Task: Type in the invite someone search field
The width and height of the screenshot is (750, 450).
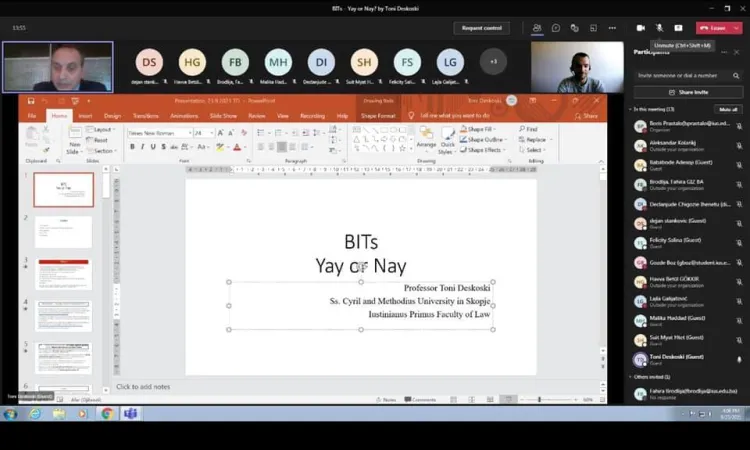Action: pyautogui.click(x=680, y=74)
